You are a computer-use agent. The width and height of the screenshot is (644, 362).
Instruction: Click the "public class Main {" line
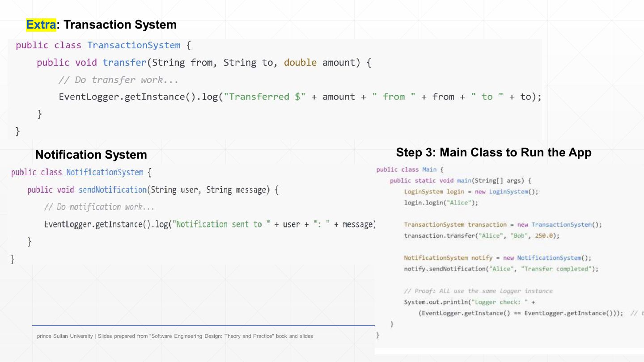click(x=410, y=169)
